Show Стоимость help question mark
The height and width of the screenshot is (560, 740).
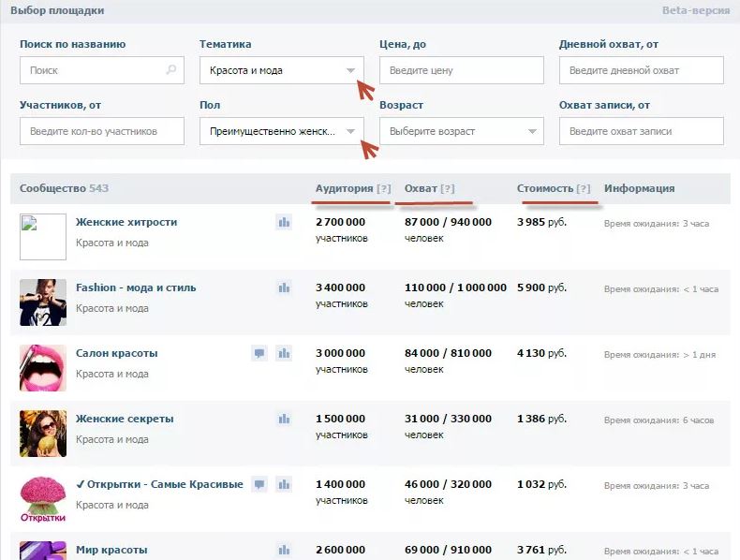584,188
